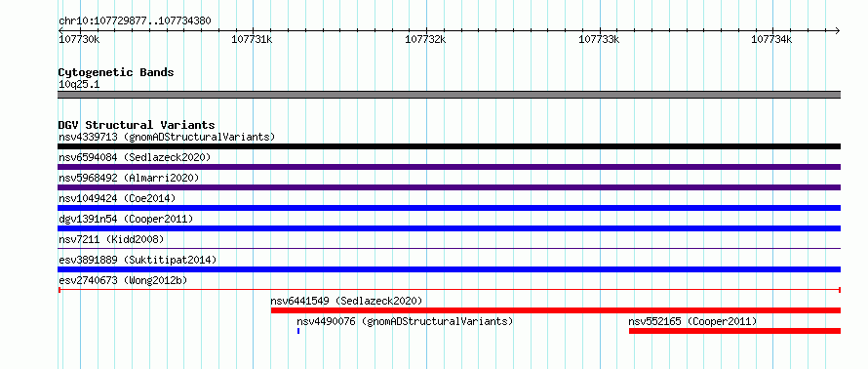868x369 pixels.
Task: Click the 107730k ruler tick label
Action: [79, 39]
